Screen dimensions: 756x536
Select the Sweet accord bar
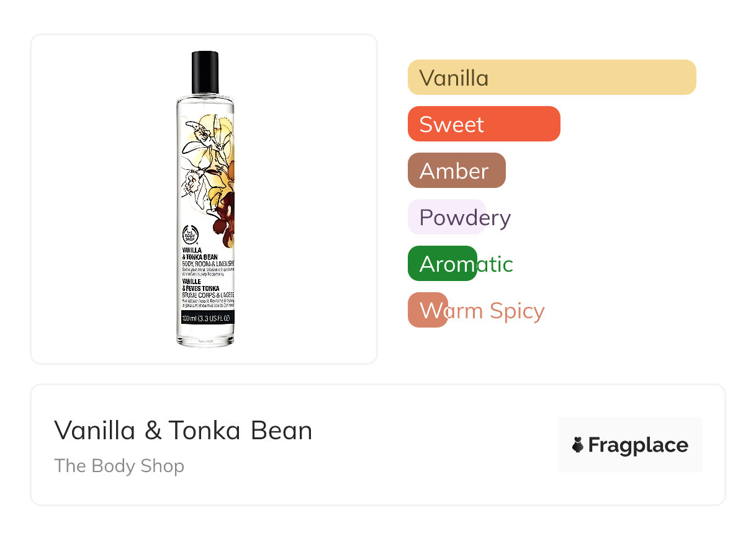(484, 124)
